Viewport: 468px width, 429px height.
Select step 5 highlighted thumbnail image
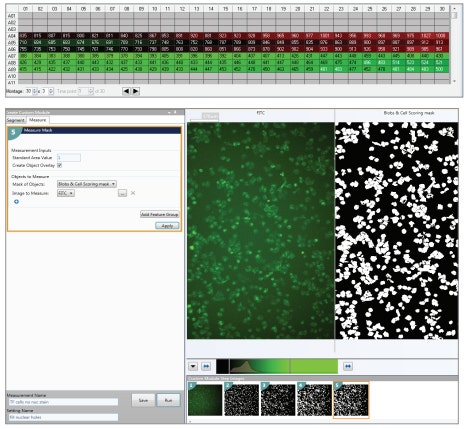tap(351, 399)
